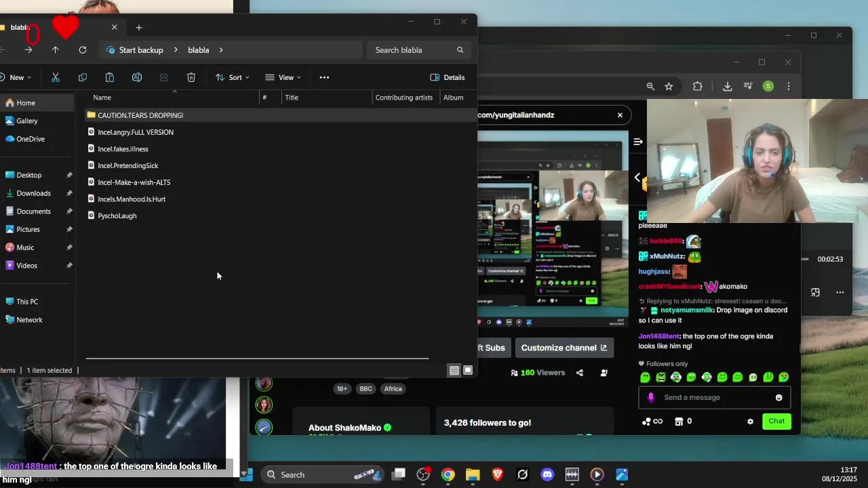Open the See more ellipsis menu in Explorer

(324, 77)
